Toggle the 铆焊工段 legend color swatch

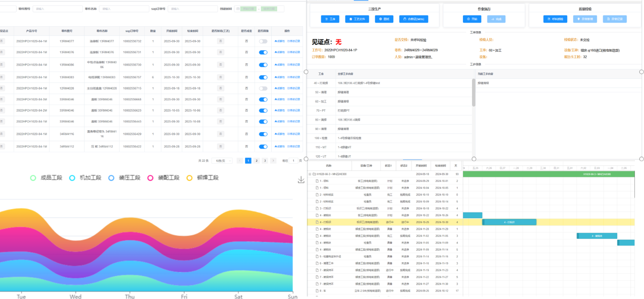(190, 178)
